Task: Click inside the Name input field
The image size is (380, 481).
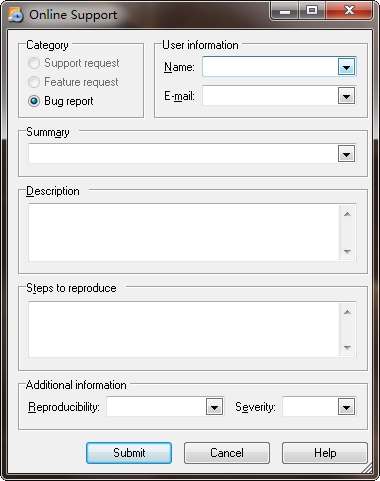Action: [270, 67]
